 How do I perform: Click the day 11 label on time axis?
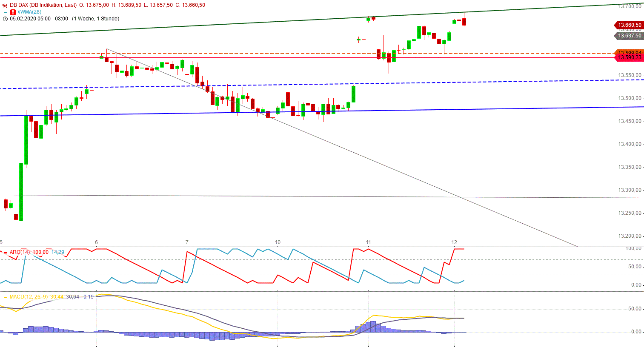[368, 242]
